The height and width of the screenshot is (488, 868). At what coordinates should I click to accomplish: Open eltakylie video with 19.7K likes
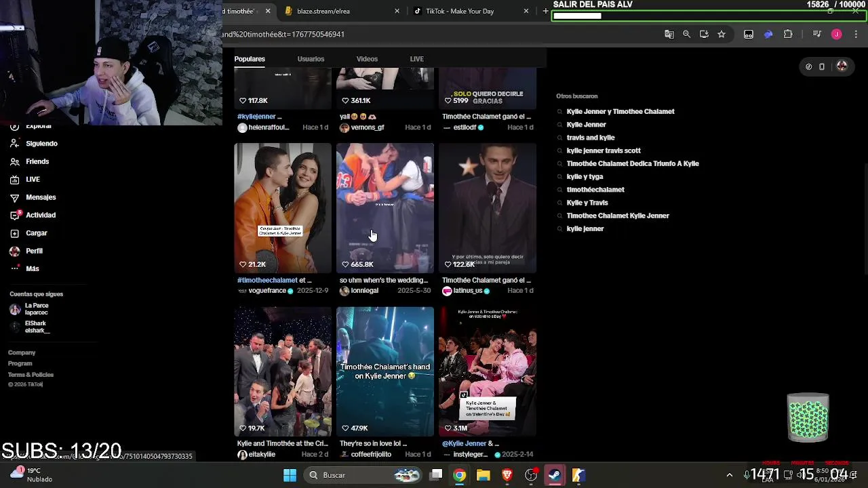[x=283, y=371]
